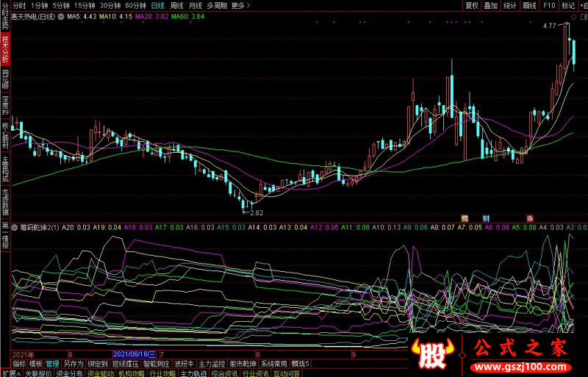
Task: Open the 同花顺 sidebar tab
Action: (5, 79)
